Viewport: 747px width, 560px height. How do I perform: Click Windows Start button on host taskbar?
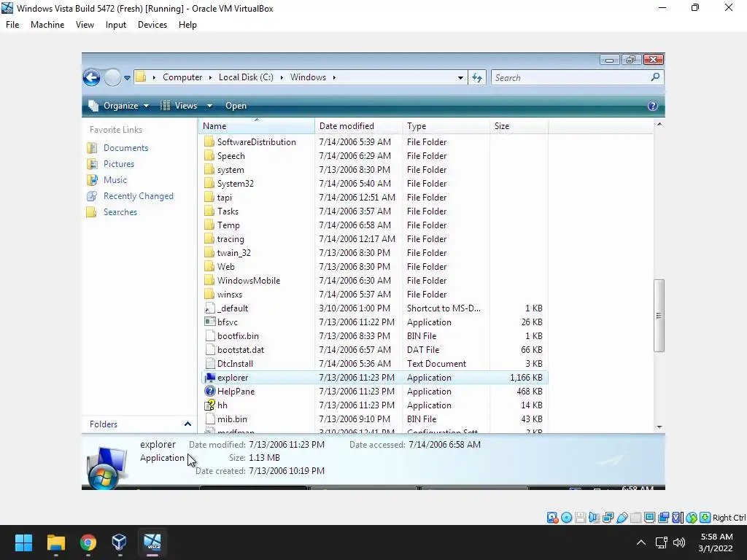point(23,542)
